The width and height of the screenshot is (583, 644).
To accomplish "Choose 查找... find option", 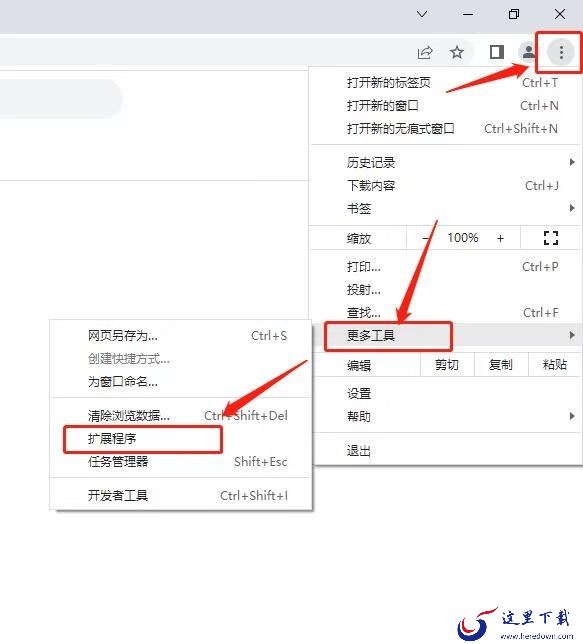I will [x=446, y=313].
